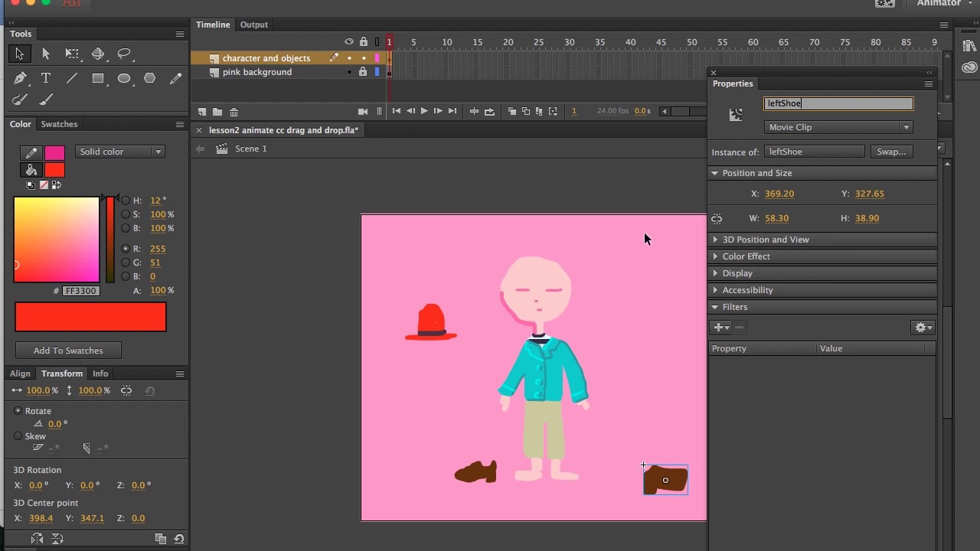
Task: Step back one frame
Action: tap(410, 111)
